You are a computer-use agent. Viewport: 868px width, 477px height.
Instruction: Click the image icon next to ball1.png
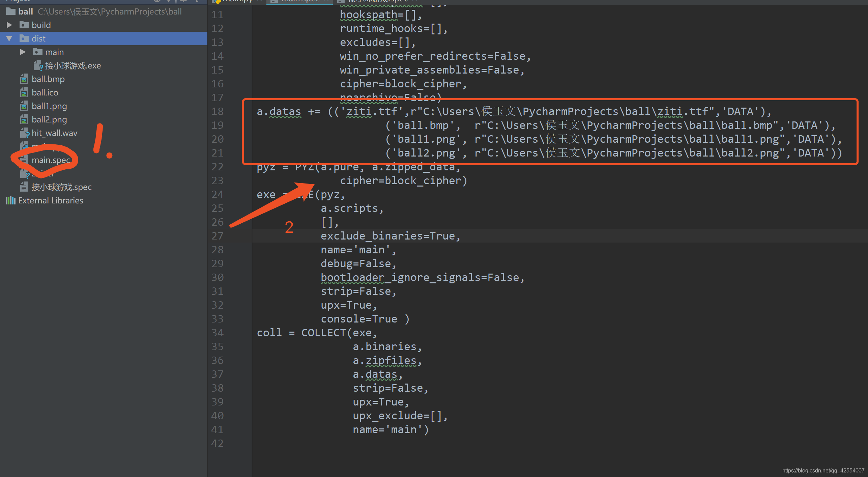24,106
